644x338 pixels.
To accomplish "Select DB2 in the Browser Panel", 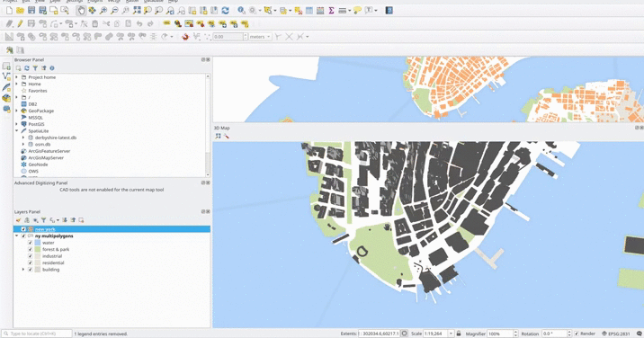I will tap(32, 104).
